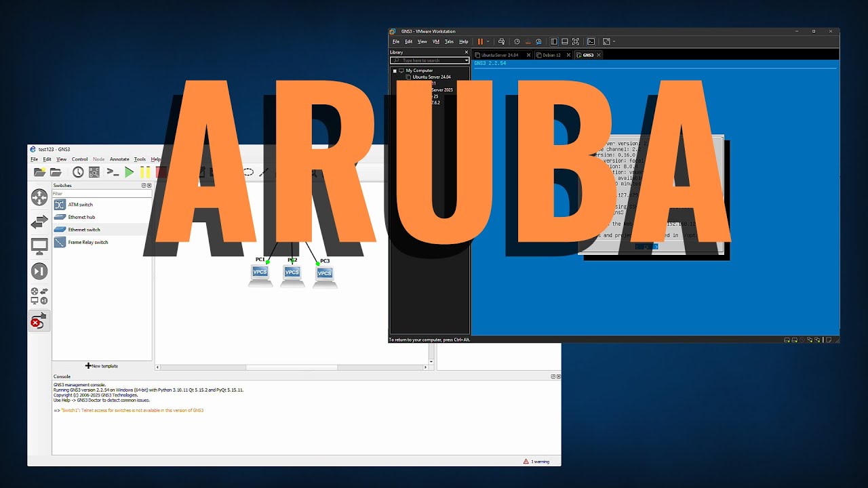Open GNS3 File menu

(34, 159)
